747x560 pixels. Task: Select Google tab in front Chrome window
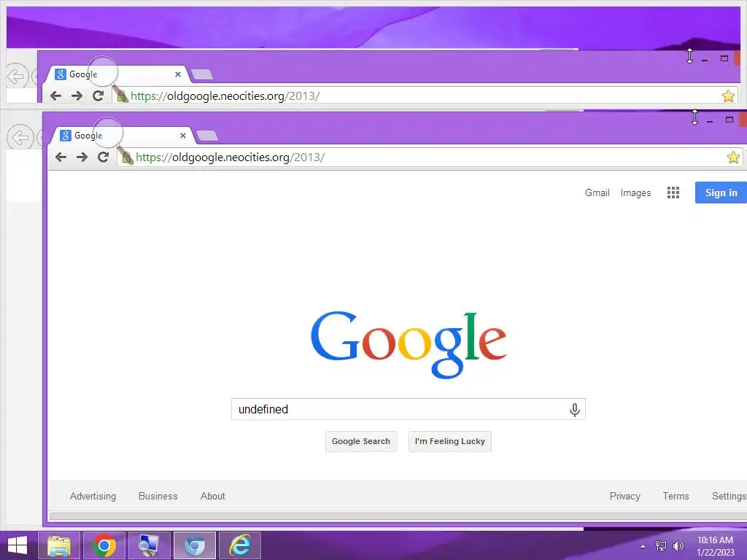click(122, 136)
